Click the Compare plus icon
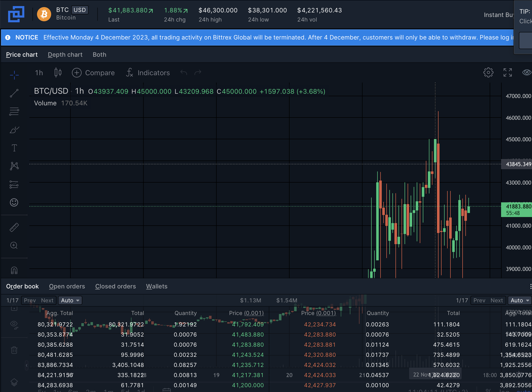The height and width of the screenshot is (392, 532). [x=77, y=73]
